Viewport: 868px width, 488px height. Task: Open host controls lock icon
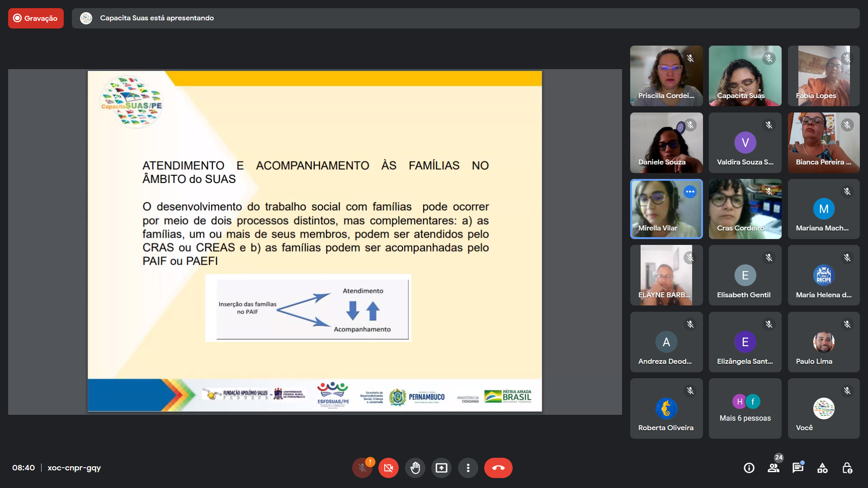(x=847, y=468)
